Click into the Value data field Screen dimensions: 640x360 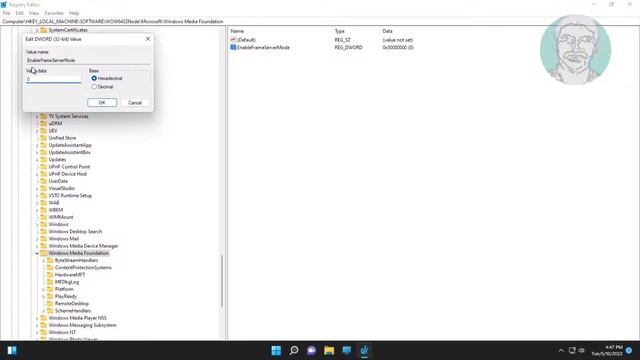click(x=53, y=79)
